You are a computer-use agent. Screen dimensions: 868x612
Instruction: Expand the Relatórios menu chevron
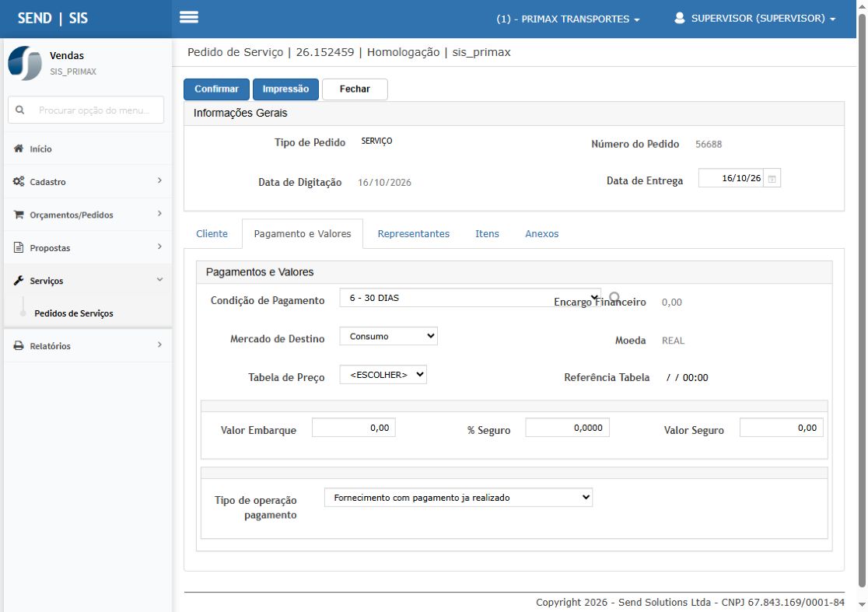[x=159, y=344]
